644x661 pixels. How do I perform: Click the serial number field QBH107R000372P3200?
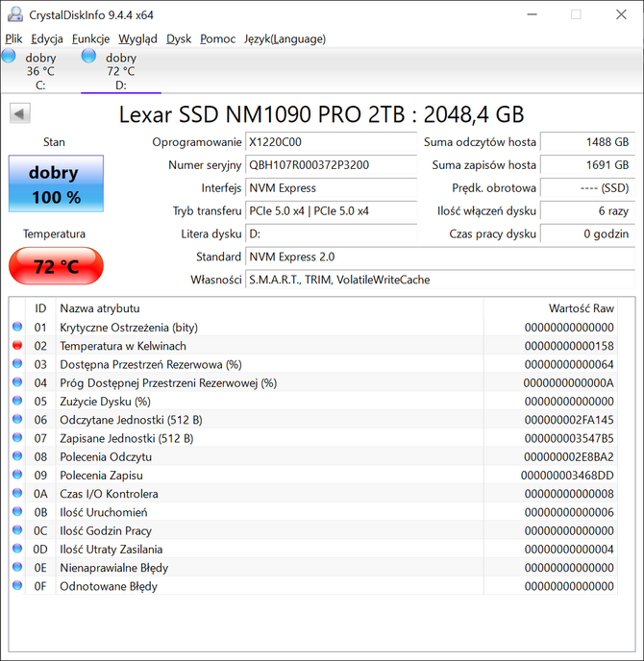point(331,165)
